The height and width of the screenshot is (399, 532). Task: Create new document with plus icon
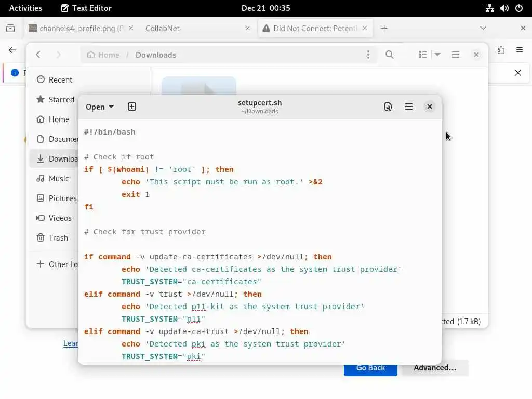click(131, 107)
